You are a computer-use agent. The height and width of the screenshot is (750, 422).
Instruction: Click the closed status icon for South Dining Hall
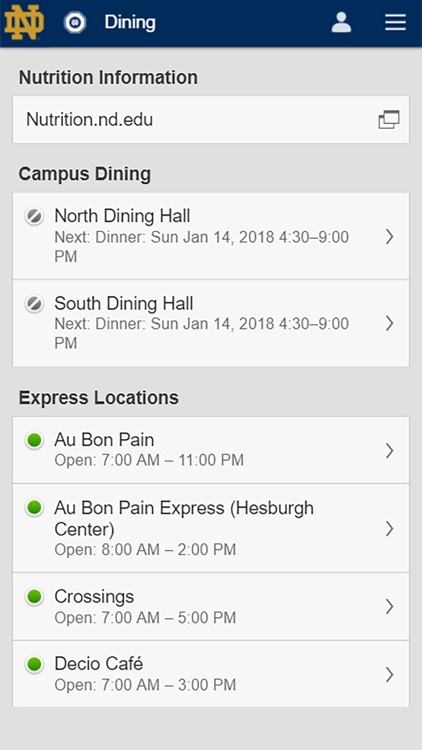point(34,304)
